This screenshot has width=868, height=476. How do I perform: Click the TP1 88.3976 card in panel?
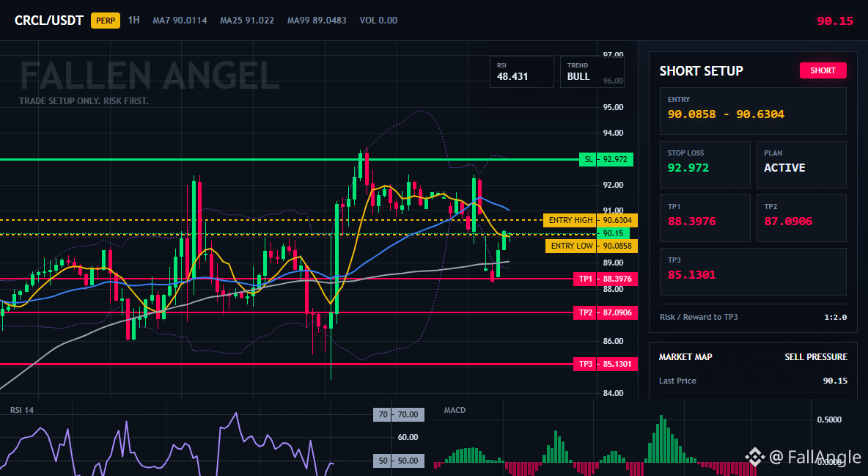[x=705, y=218]
